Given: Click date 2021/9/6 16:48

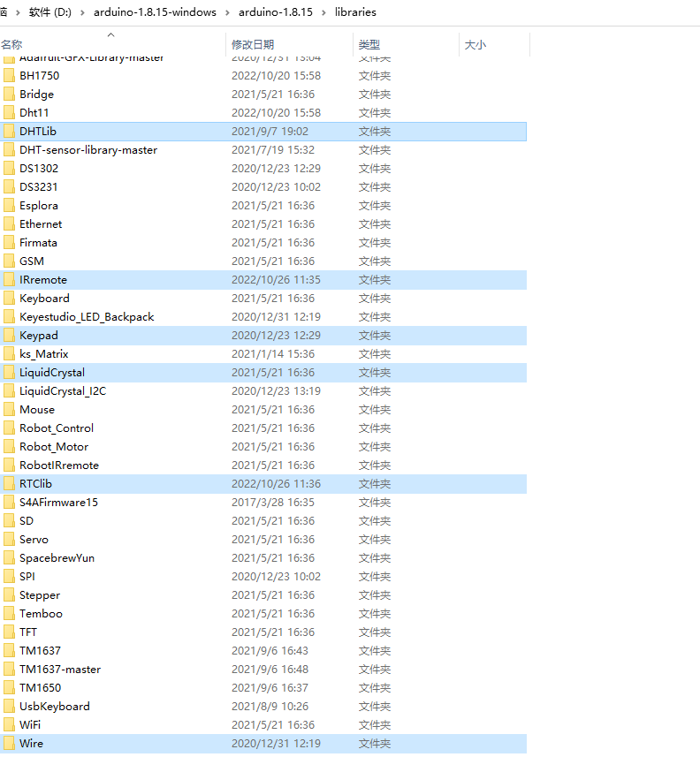Looking at the screenshot, I should coord(270,670).
